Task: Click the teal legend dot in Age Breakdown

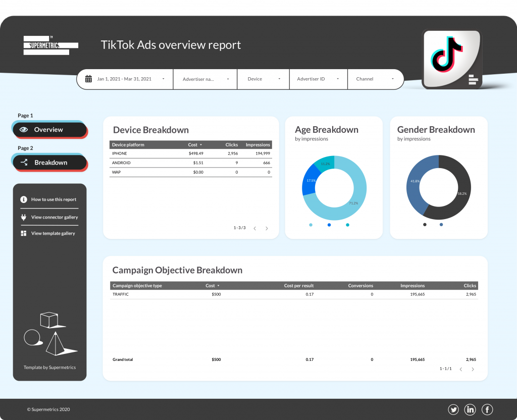Action: click(347, 225)
